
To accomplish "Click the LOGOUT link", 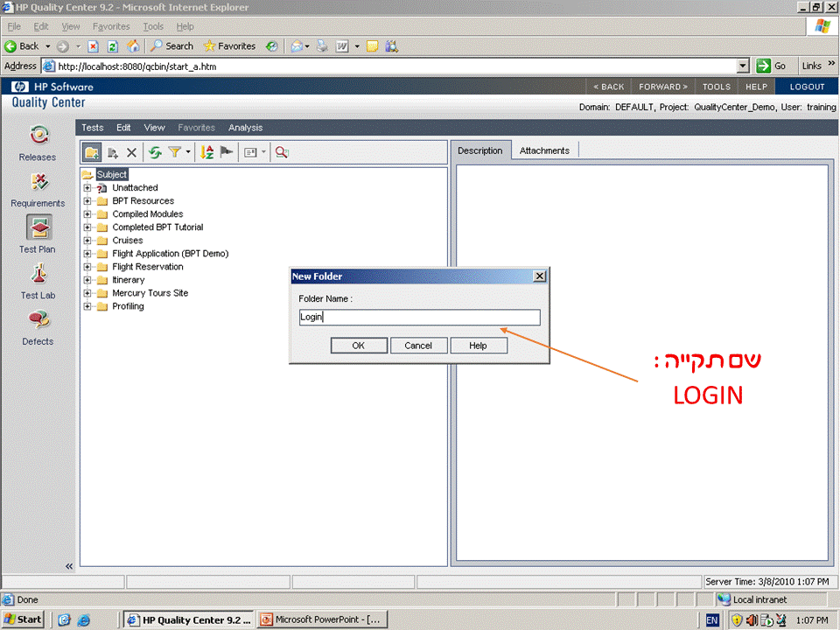I will tap(807, 87).
